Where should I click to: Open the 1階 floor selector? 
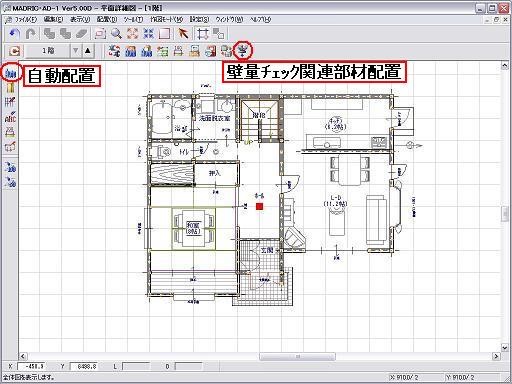tap(48, 51)
